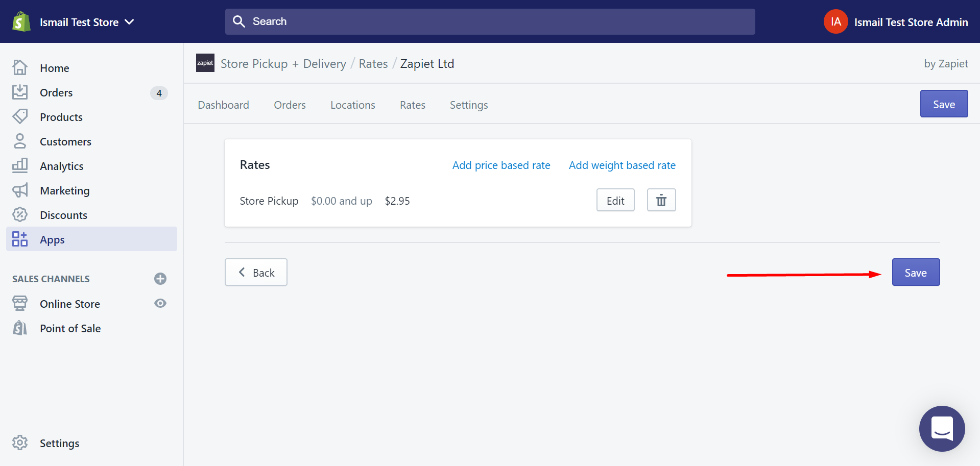The height and width of the screenshot is (466, 980).
Task: Switch to the app Orders tab
Action: (x=290, y=105)
